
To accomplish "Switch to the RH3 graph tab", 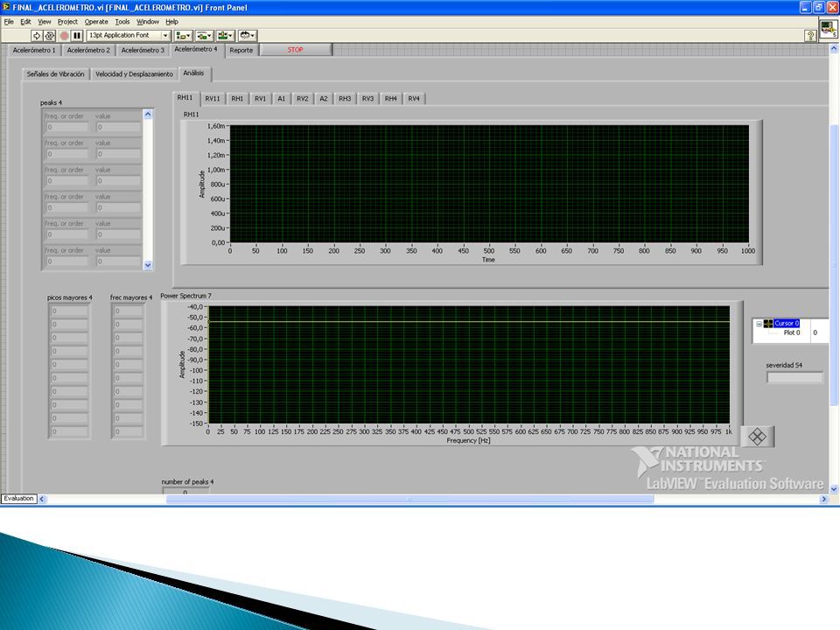I will pyautogui.click(x=345, y=99).
